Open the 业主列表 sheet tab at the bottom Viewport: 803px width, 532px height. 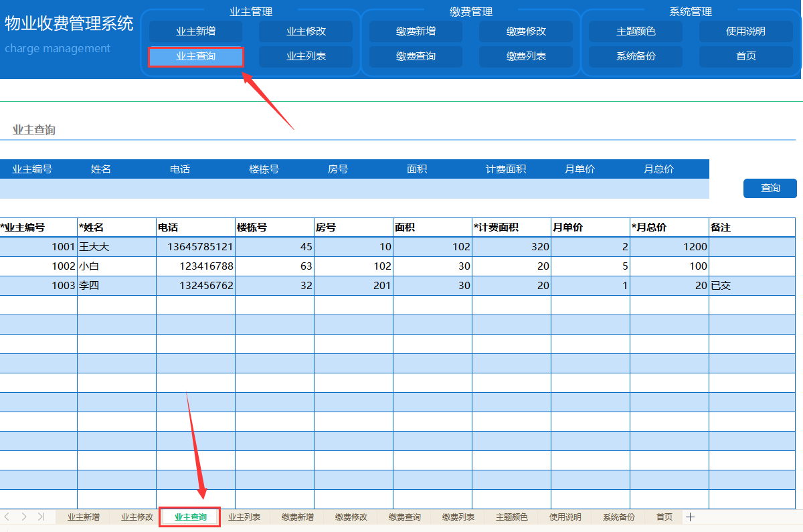click(243, 517)
